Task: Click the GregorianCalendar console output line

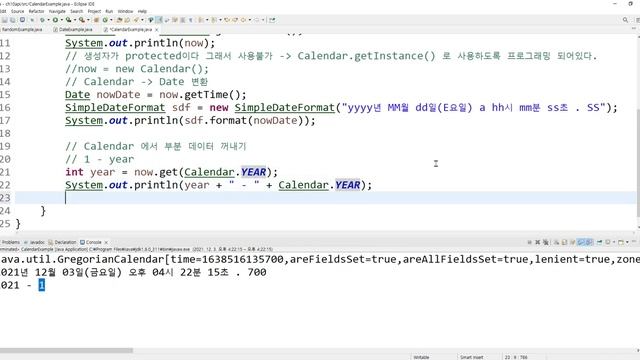Action: click(320, 259)
